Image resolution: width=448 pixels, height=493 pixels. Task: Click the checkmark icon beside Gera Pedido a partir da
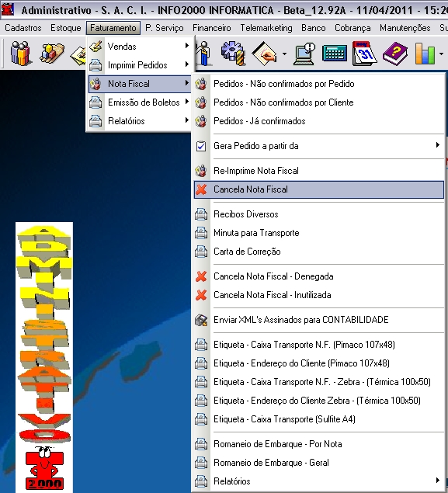pyautogui.click(x=201, y=146)
